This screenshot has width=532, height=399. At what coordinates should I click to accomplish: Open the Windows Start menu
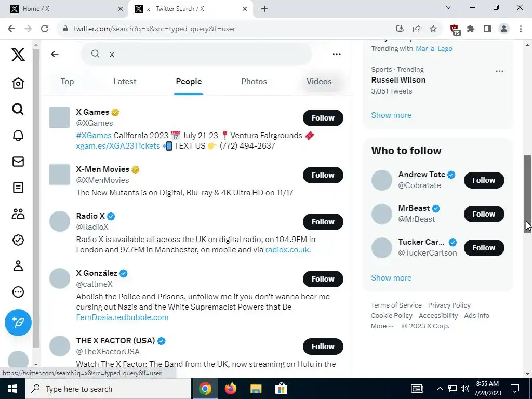coord(12,389)
